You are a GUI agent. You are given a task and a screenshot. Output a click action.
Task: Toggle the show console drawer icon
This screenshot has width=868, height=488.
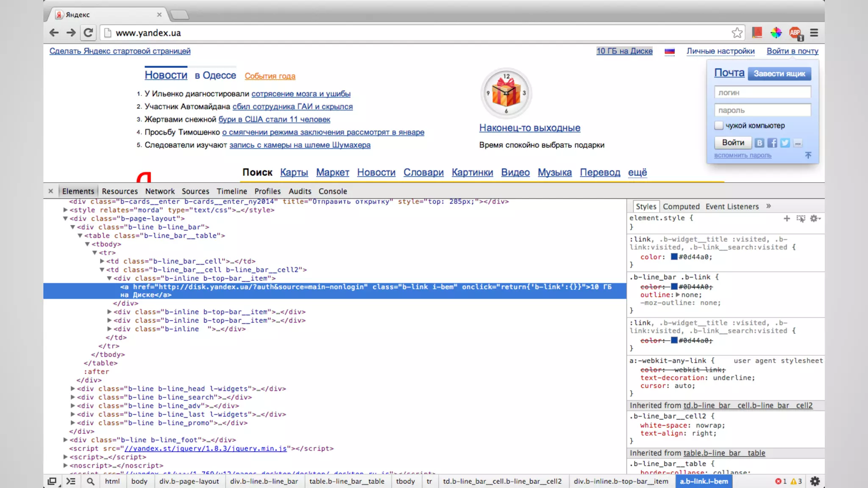click(x=71, y=481)
